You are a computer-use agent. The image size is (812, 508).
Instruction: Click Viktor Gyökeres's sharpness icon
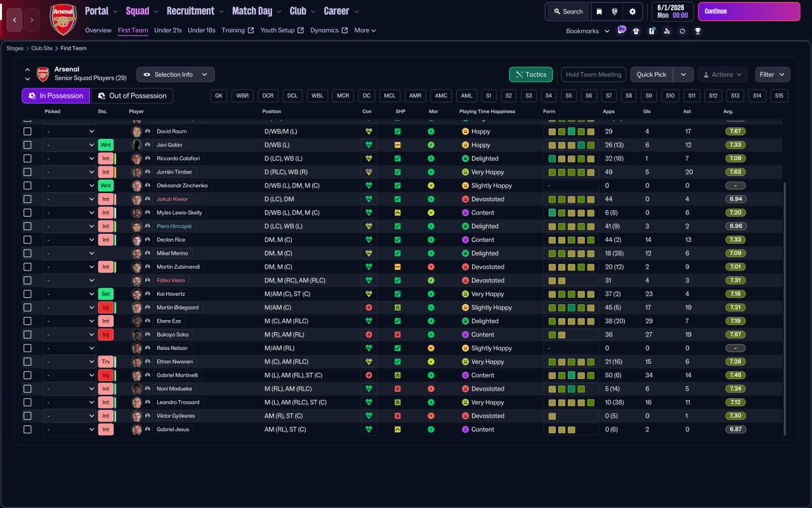398,416
